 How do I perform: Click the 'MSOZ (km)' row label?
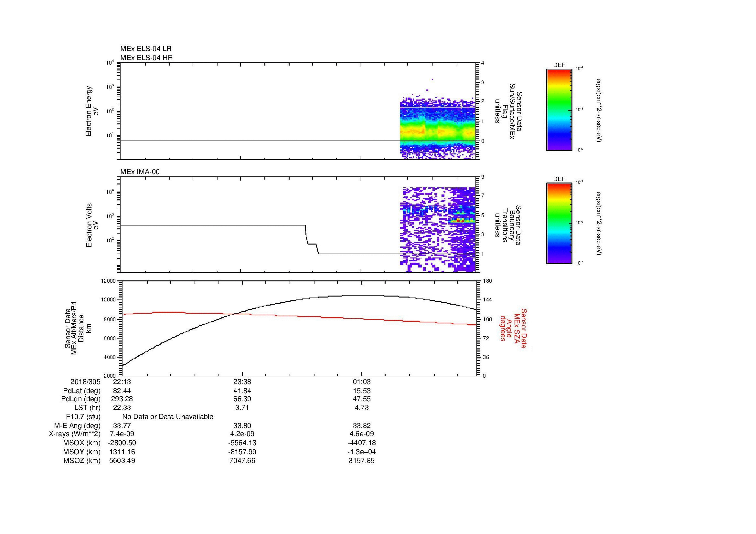tap(82, 461)
